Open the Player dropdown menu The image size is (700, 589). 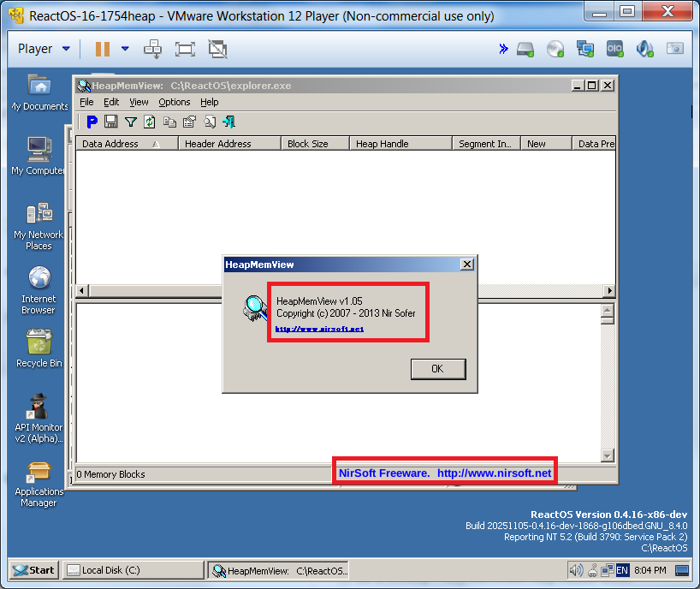(x=36, y=48)
